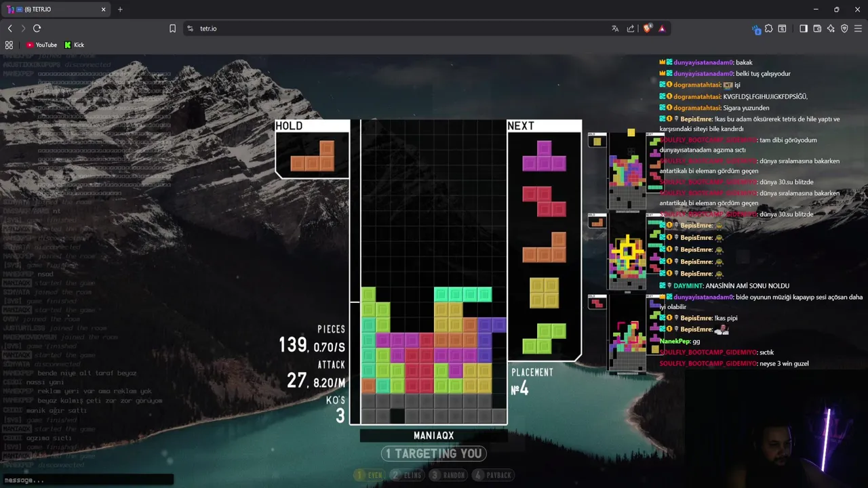Go back using browser back arrow

pos(9,28)
